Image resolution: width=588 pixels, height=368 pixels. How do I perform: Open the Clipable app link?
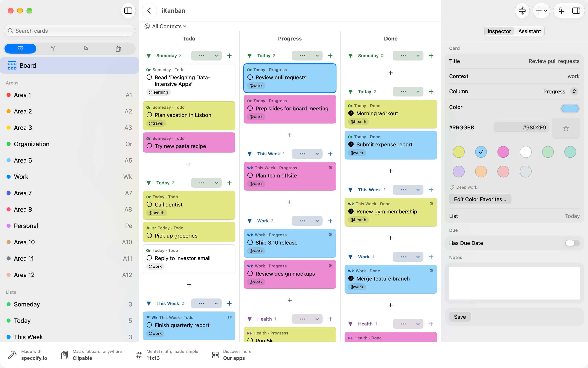click(82, 358)
